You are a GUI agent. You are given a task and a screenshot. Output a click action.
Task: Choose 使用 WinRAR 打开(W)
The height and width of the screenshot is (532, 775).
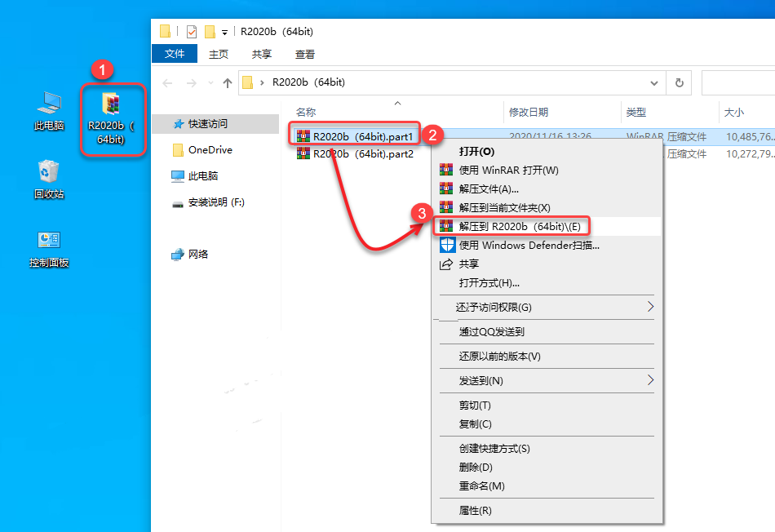coord(546,170)
